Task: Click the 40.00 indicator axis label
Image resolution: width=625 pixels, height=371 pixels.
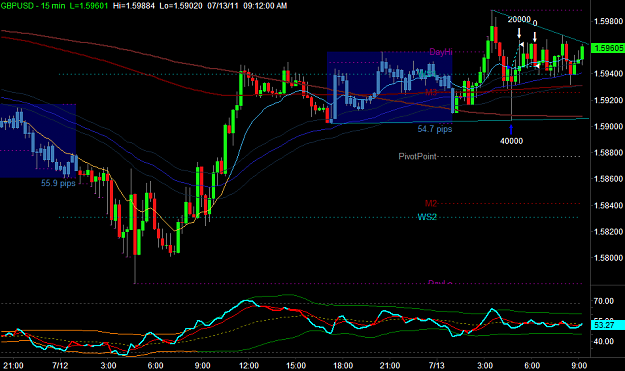Action: pos(603,341)
